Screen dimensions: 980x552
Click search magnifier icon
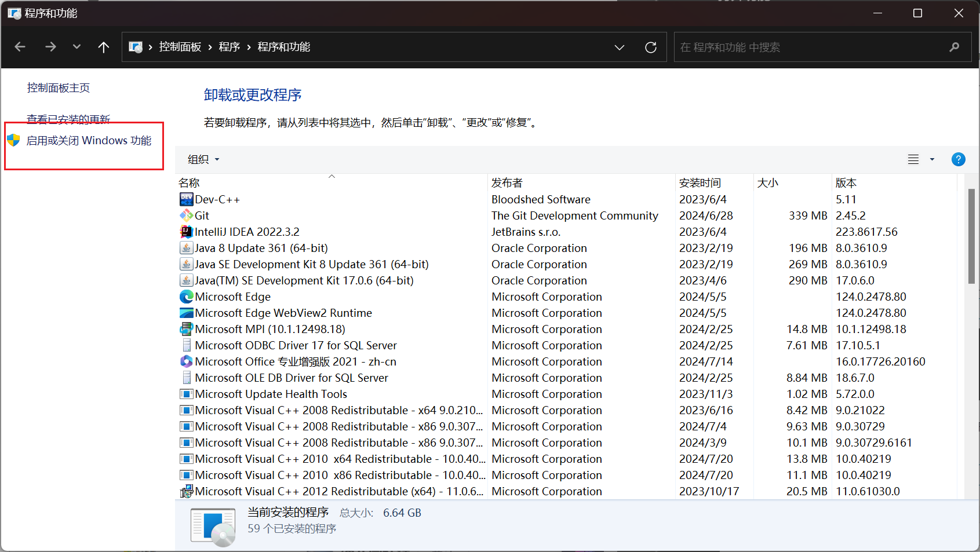click(x=955, y=47)
